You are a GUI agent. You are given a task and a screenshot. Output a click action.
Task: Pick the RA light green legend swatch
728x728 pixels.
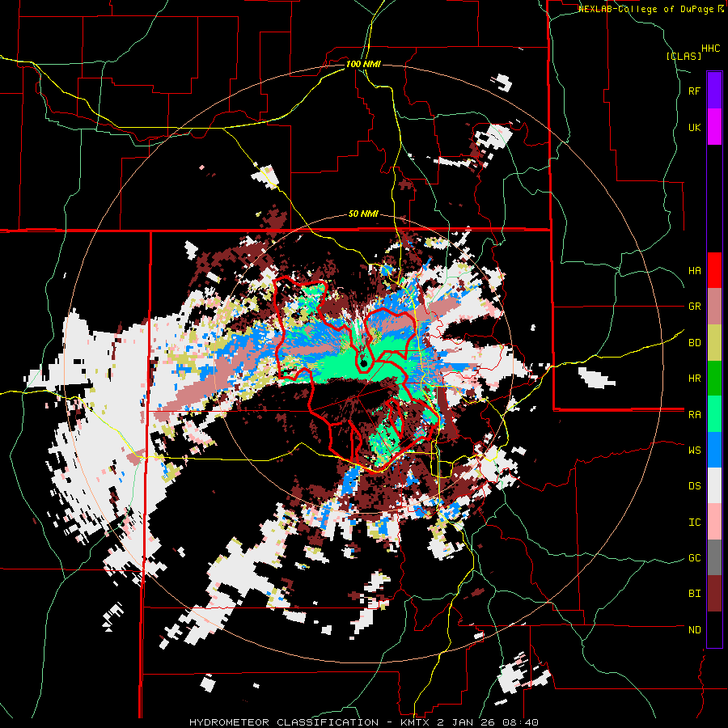pos(714,414)
